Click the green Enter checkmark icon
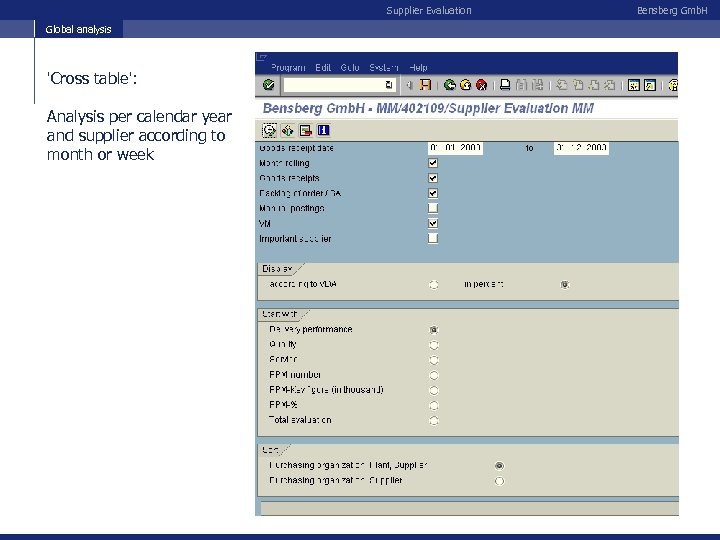This screenshot has height=540, width=720. [x=269, y=85]
